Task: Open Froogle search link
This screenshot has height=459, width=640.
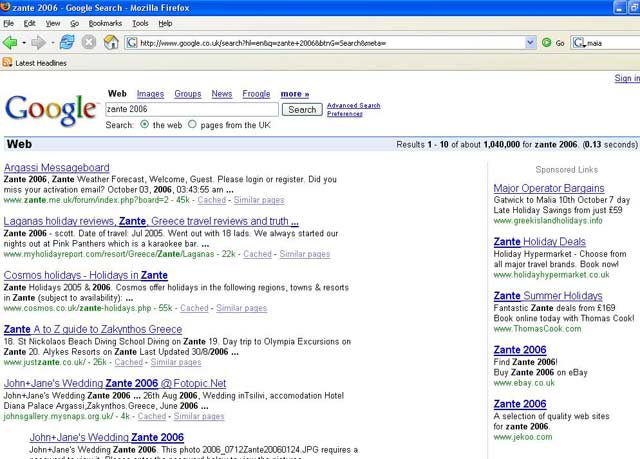Action: [256, 94]
